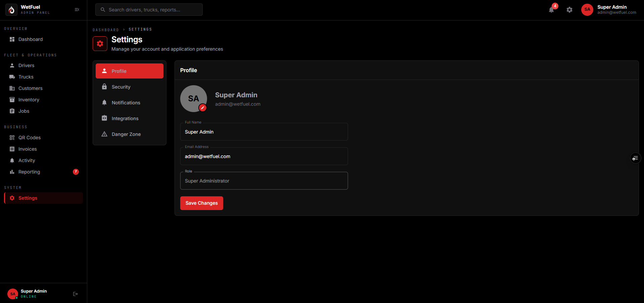This screenshot has height=303, width=644.
Task: Click the QR Codes icon
Action: [x=12, y=138]
